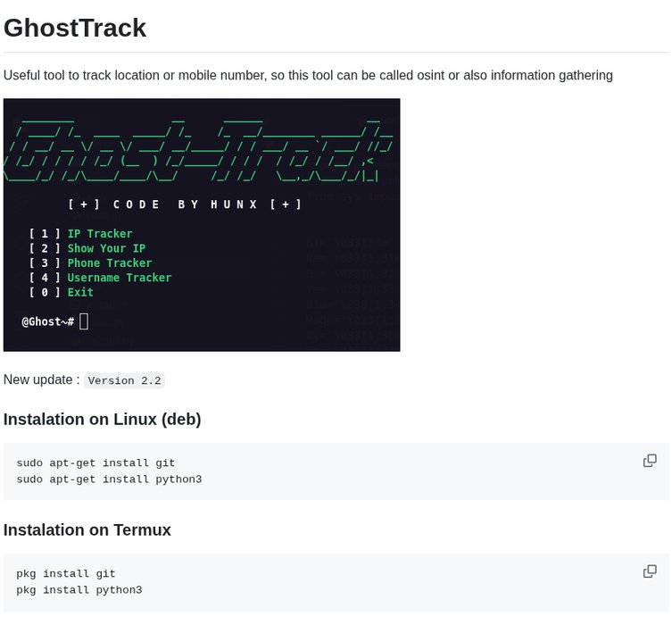Click the GhostTrack title heading
This screenshot has width=672, height=625.
[x=75, y=28]
